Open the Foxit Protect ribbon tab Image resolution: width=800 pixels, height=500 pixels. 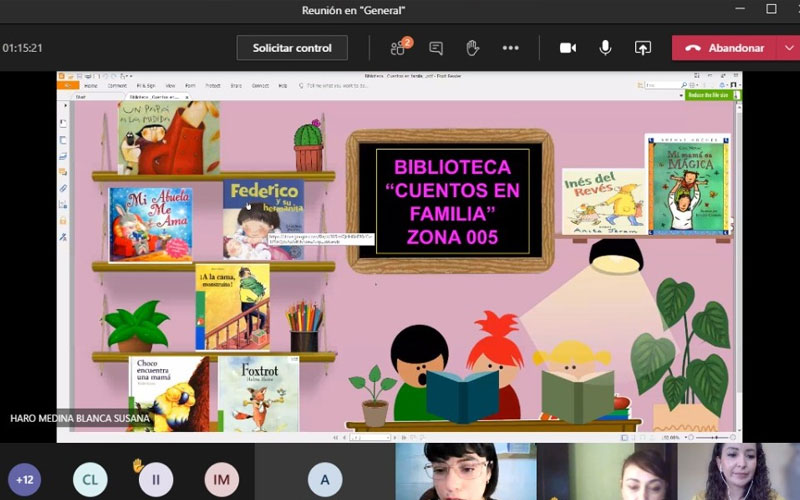pyautogui.click(x=213, y=86)
